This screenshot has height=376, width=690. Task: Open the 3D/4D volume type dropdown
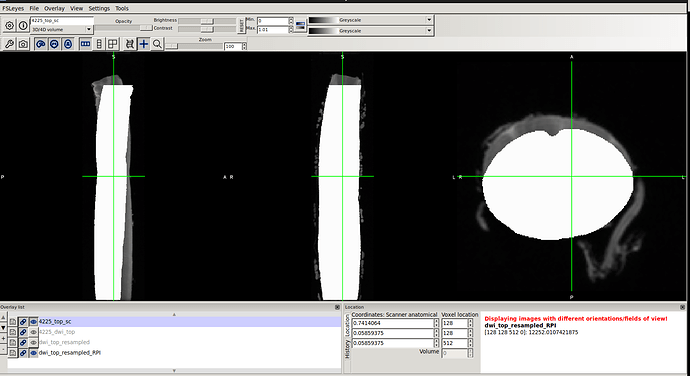coord(62,29)
